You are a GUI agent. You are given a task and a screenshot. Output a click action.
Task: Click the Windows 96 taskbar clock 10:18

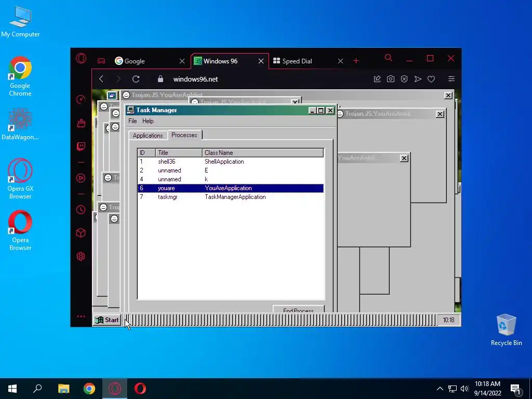[448, 320]
